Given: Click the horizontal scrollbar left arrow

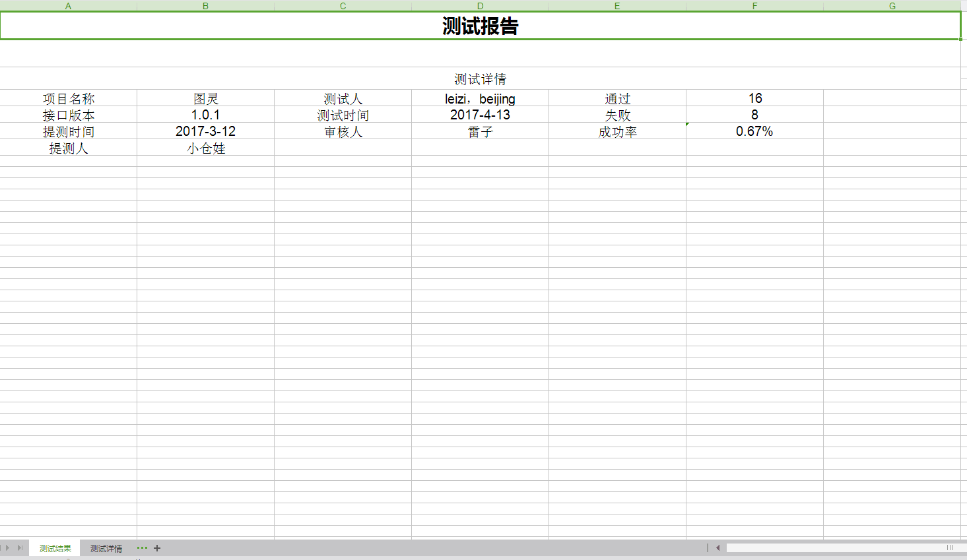Looking at the screenshot, I should coord(717,547).
